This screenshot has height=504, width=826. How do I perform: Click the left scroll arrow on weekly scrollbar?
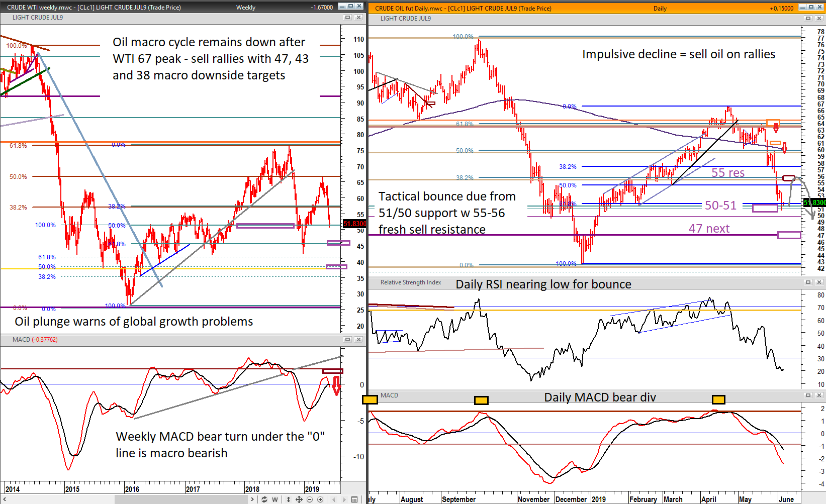(x=4, y=499)
